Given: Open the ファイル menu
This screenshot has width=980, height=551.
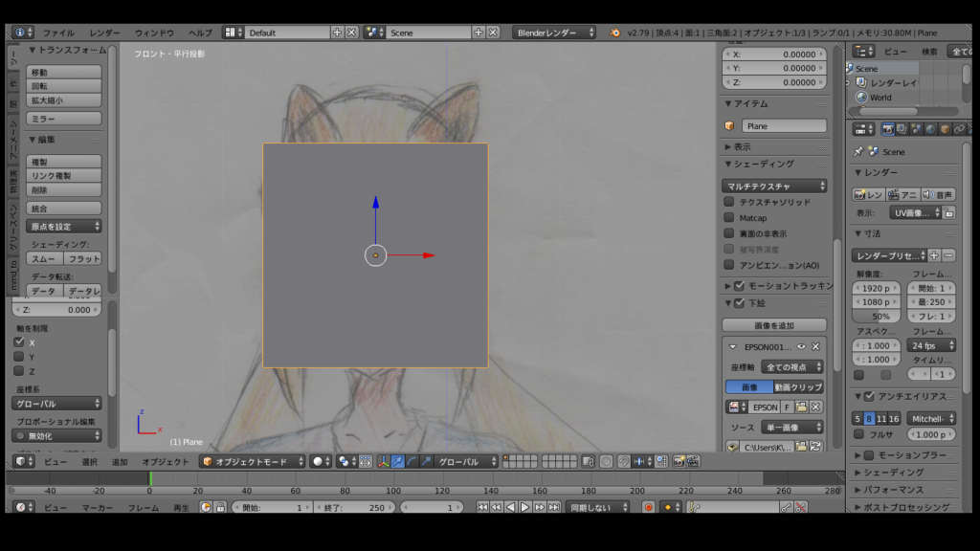Looking at the screenshot, I should [x=58, y=33].
